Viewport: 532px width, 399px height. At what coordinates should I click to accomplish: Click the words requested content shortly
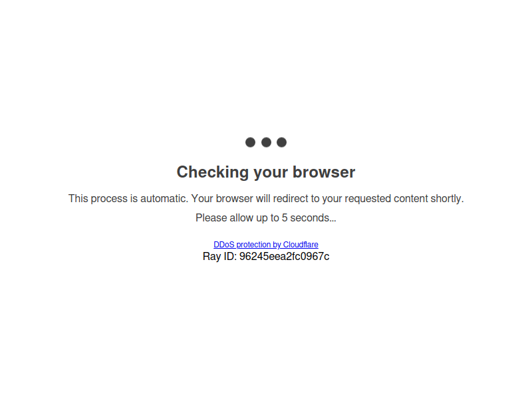[404, 198]
